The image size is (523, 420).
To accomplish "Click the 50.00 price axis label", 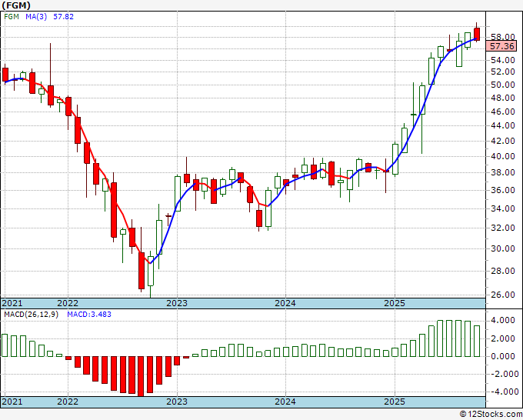I will click(x=503, y=85).
